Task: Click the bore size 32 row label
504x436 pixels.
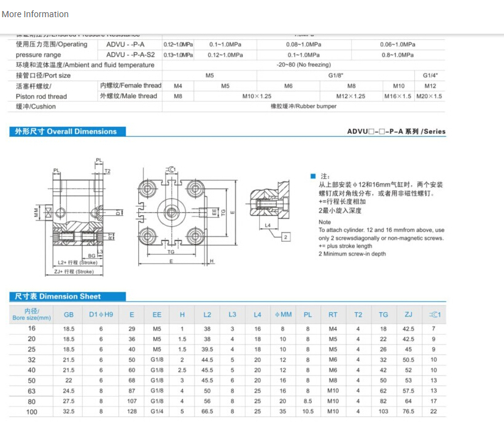Action: coord(31,360)
